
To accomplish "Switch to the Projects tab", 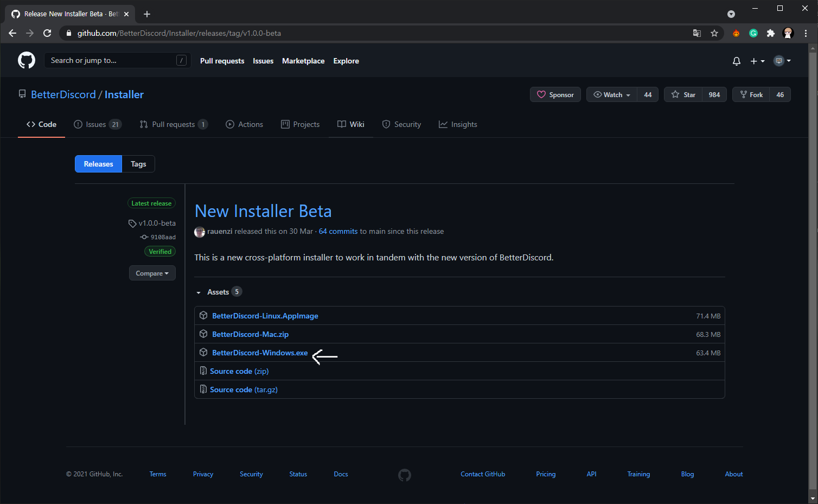I will tap(300, 124).
